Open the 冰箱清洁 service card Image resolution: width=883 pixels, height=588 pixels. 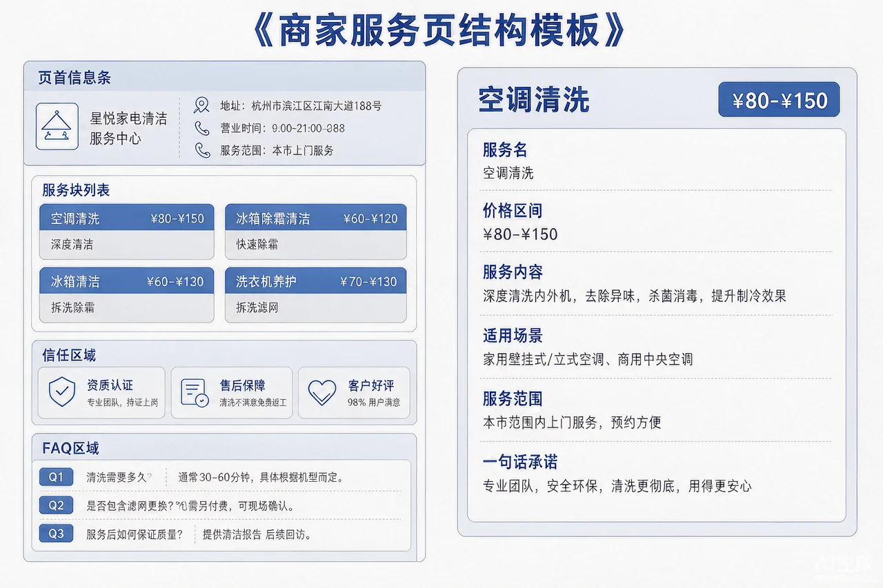coord(127,295)
